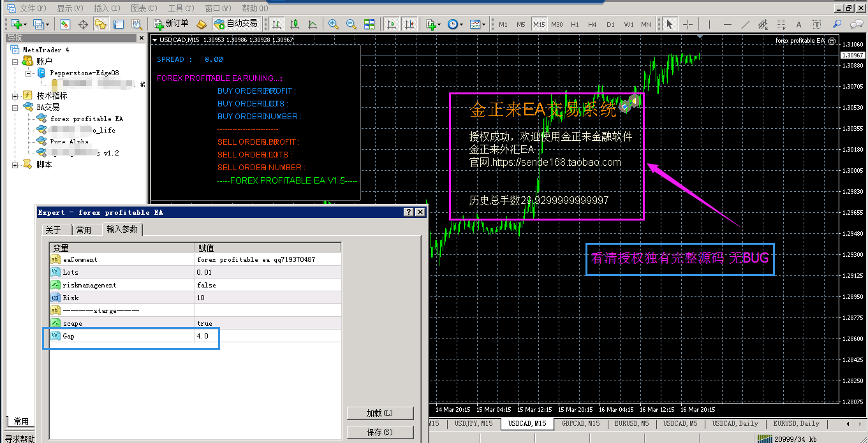
Task: Select the horizontal line drawing tool
Action: (x=728, y=24)
